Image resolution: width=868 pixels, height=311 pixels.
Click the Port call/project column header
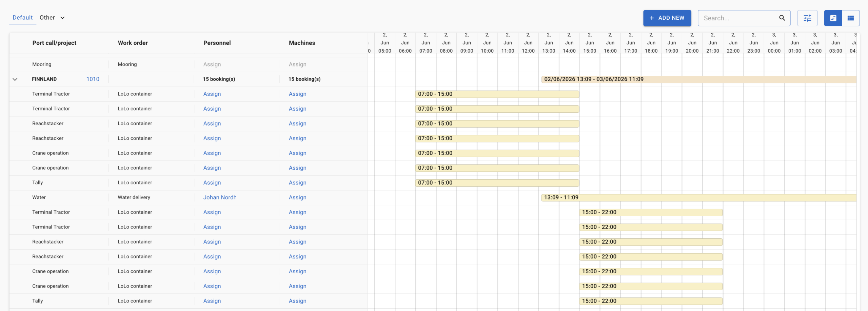pyautogui.click(x=54, y=43)
